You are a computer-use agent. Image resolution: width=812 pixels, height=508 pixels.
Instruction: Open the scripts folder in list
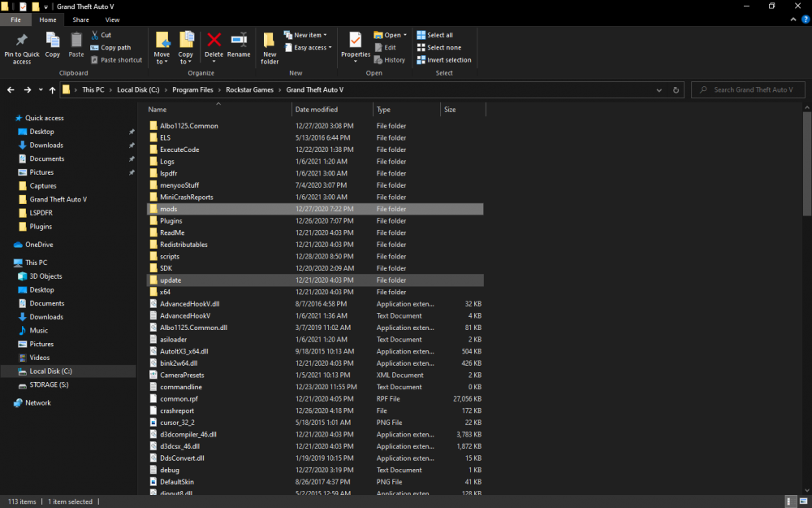pyautogui.click(x=170, y=257)
